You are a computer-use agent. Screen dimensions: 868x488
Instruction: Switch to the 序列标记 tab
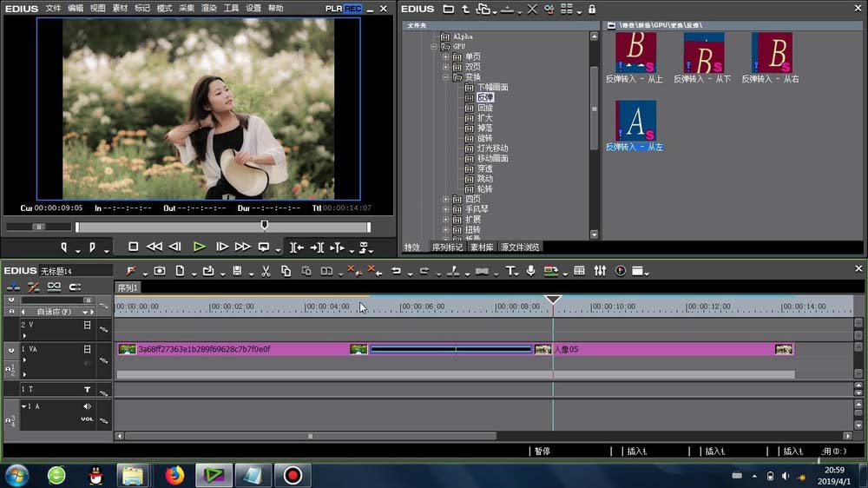pyautogui.click(x=447, y=247)
